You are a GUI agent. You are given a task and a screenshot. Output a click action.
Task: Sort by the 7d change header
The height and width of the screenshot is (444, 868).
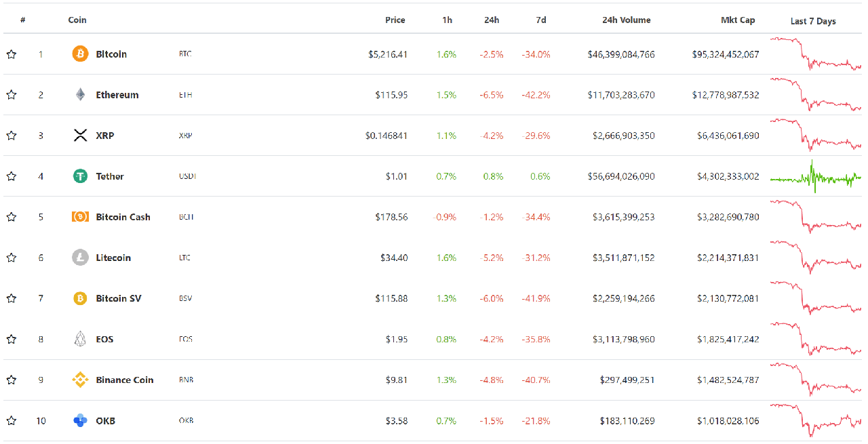pyautogui.click(x=541, y=20)
